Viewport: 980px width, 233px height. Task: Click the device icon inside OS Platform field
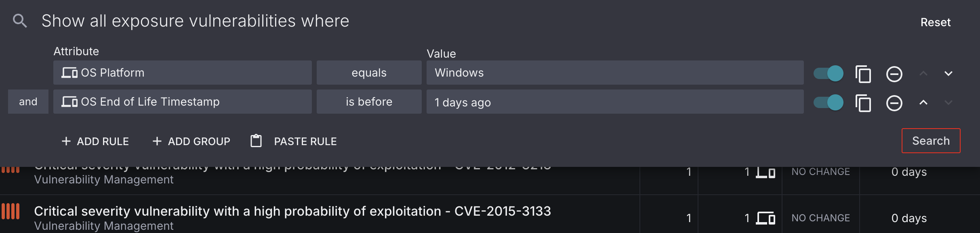coord(69,73)
